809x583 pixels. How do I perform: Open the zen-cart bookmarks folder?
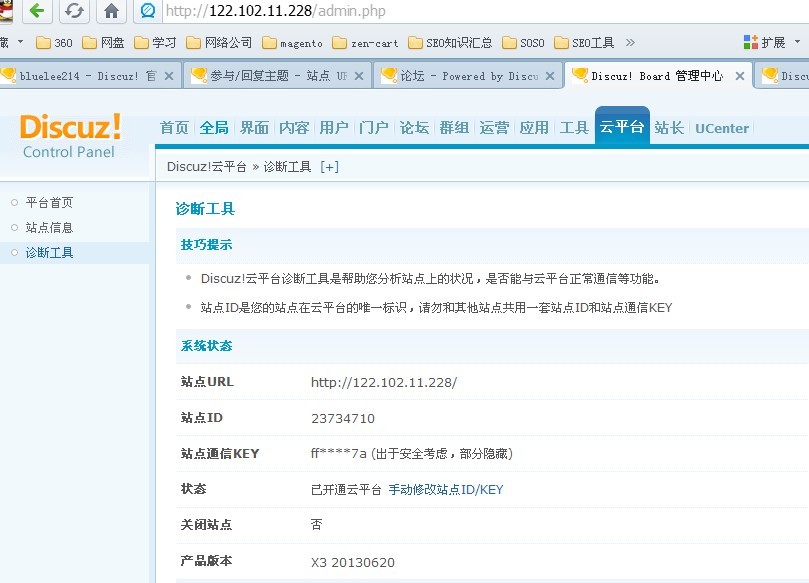(365, 43)
